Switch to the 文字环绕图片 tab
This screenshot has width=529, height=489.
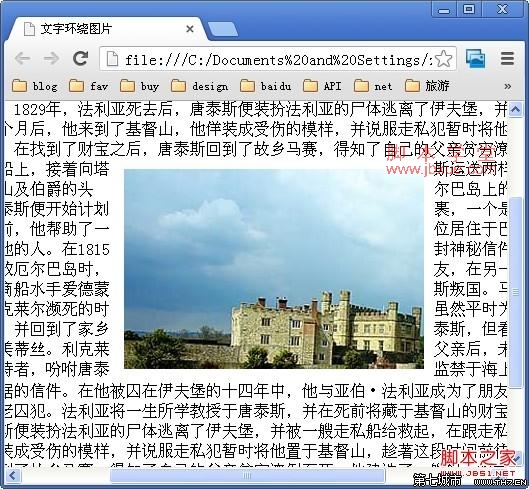(x=106, y=29)
